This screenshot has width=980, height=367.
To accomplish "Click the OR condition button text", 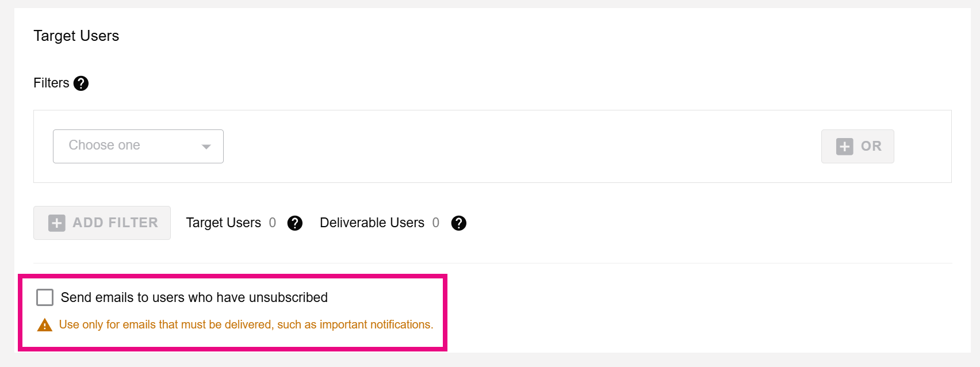I will [871, 147].
